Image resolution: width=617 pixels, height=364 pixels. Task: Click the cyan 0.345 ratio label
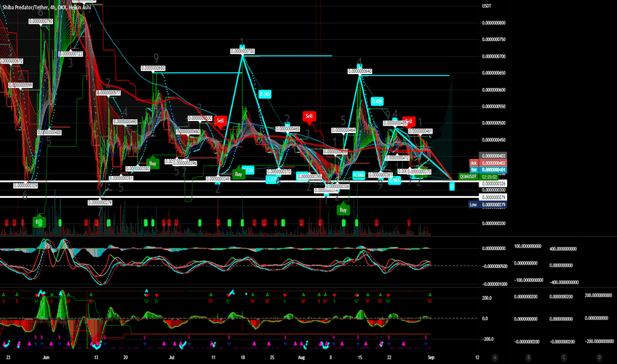pyautogui.click(x=265, y=94)
